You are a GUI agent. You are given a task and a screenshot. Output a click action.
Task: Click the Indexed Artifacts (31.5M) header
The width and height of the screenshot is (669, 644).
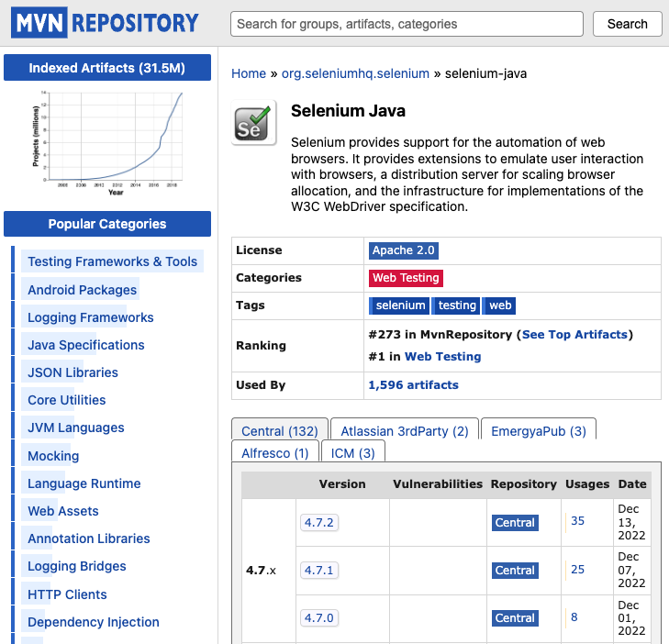pos(107,67)
